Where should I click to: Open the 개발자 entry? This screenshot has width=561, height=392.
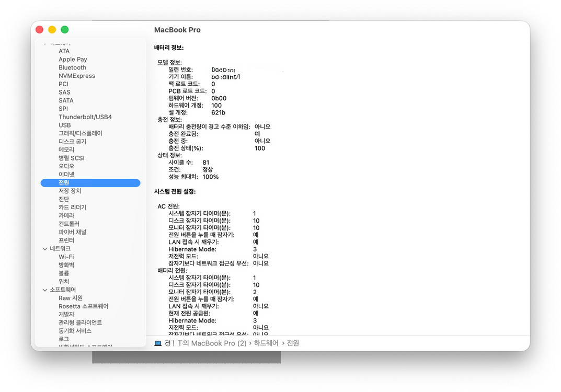(66, 315)
